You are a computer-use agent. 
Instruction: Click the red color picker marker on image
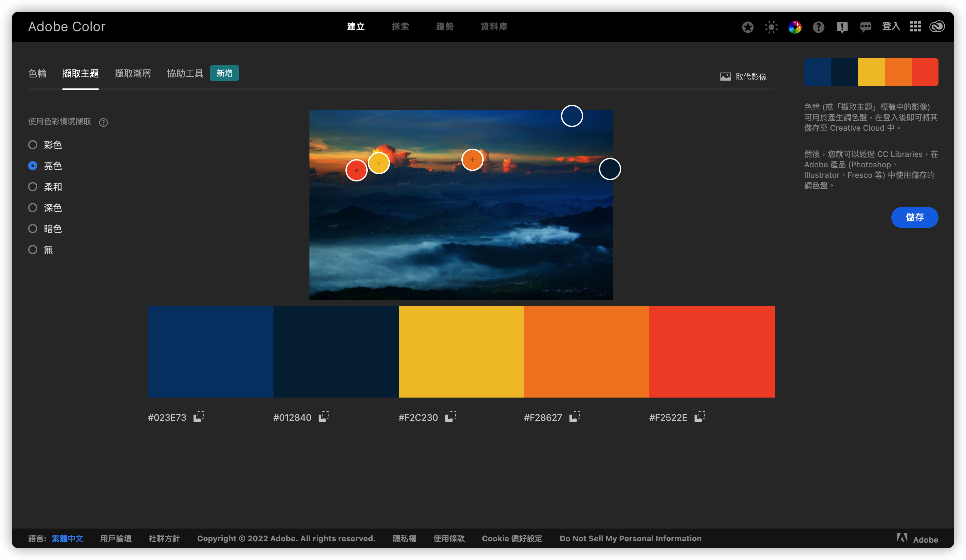357,170
